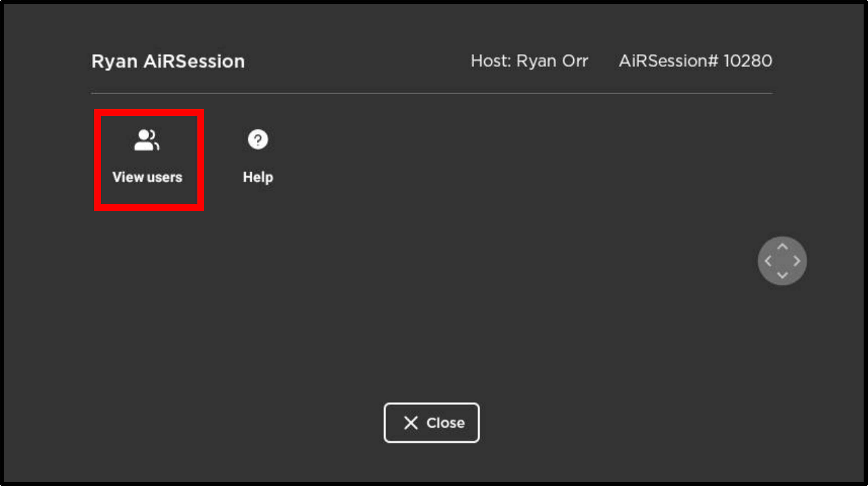868x486 pixels.
Task: Click the red frame around View users
Action: coord(149,112)
